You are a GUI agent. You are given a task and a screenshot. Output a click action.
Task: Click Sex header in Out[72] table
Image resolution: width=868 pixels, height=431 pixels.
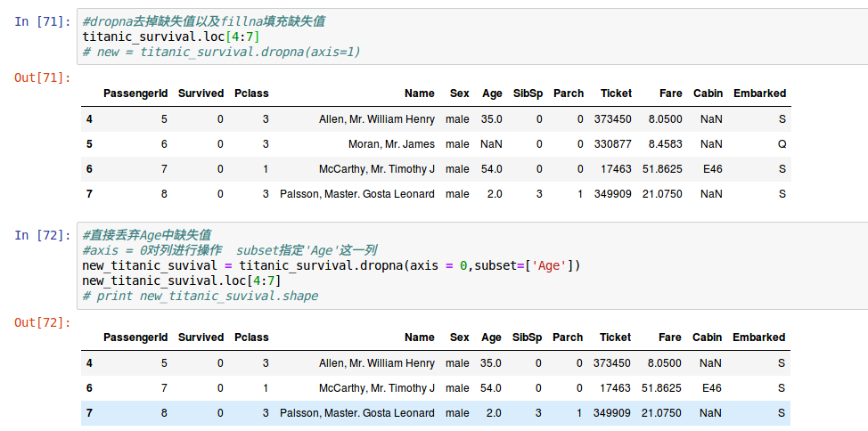[x=460, y=337]
